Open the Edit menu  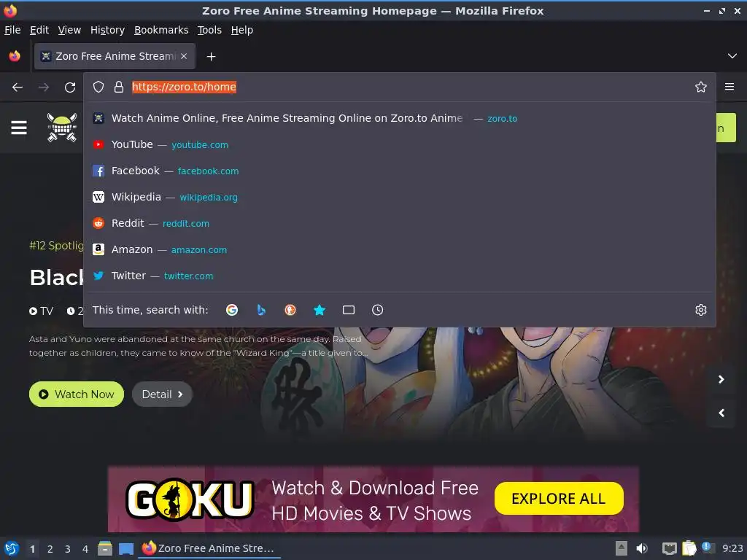tap(39, 30)
